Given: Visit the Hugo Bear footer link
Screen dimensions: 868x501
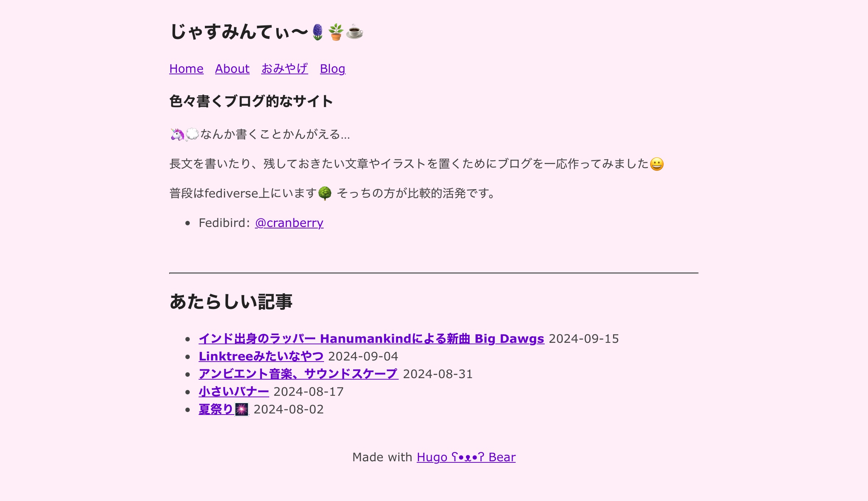Looking at the screenshot, I should click(466, 457).
